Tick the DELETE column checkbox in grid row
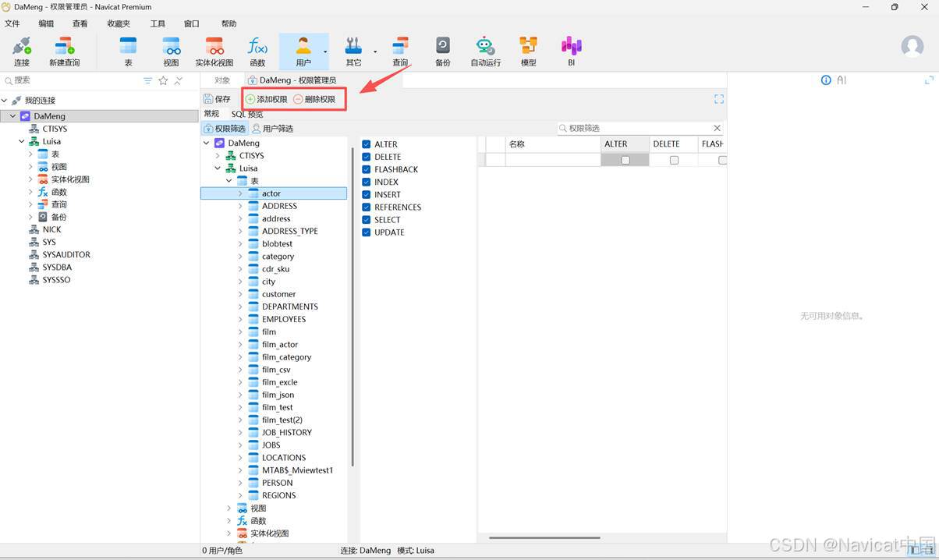 coord(674,160)
